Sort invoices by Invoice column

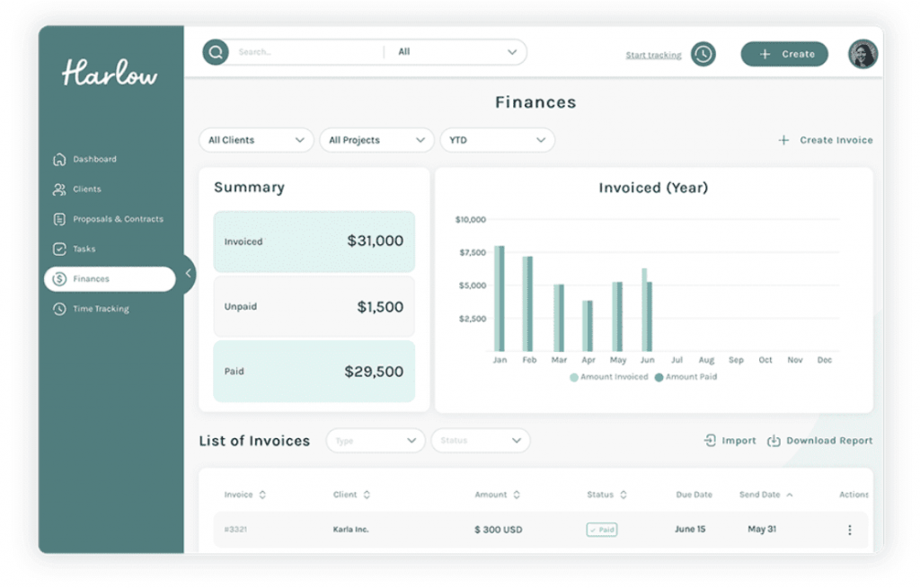click(262, 495)
